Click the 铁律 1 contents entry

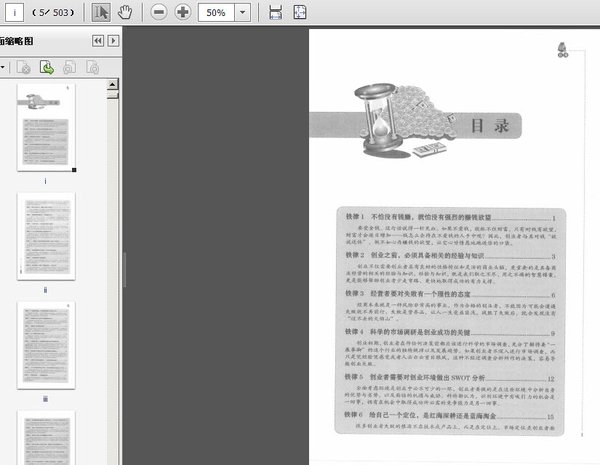click(x=450, y=217)
